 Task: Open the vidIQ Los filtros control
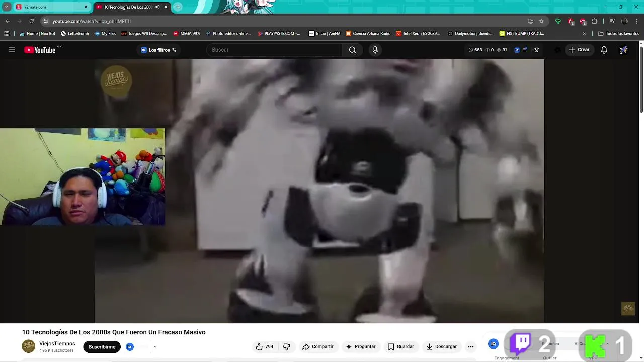158,50
